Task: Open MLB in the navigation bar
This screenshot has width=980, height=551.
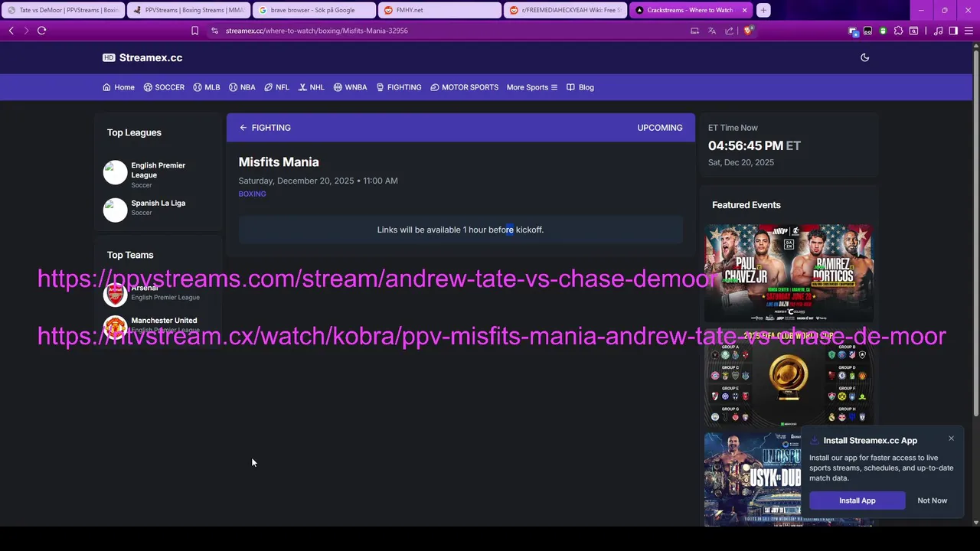Action: coord(207,87)
